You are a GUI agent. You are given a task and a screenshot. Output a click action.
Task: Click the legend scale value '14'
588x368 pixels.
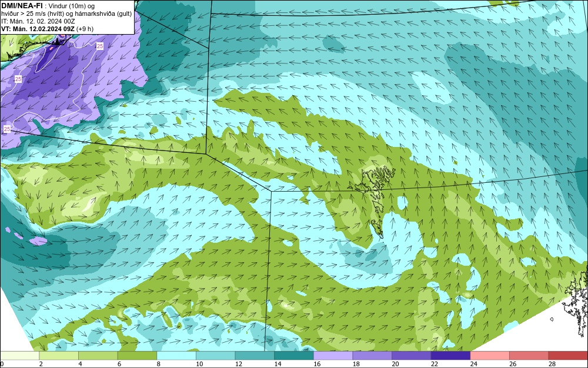(278, 364)
